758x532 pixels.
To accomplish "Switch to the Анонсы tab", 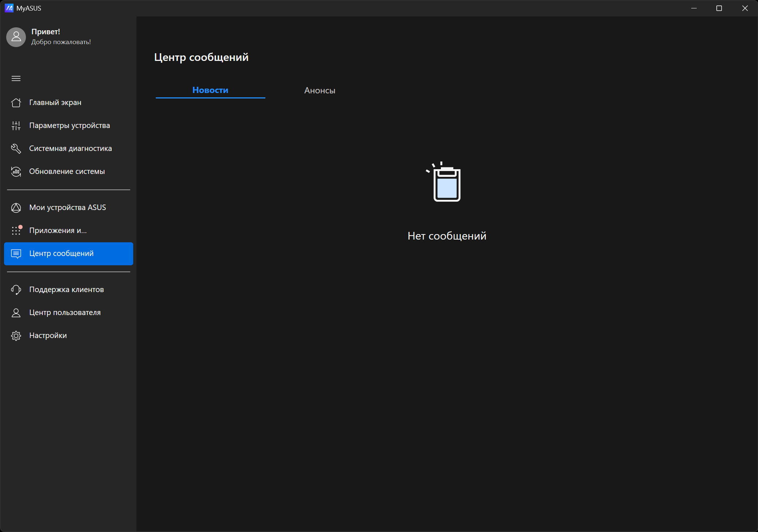I will (x=320, y=90).
